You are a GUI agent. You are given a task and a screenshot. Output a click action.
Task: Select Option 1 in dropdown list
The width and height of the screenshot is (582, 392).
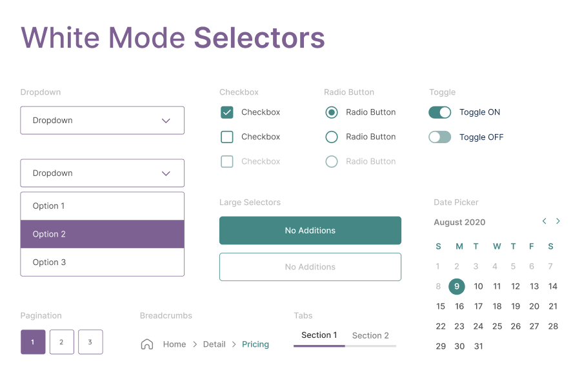103,206
